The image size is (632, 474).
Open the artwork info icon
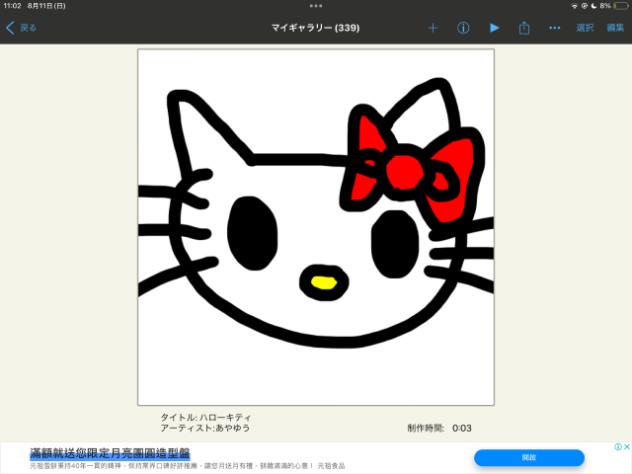point(463,28)
